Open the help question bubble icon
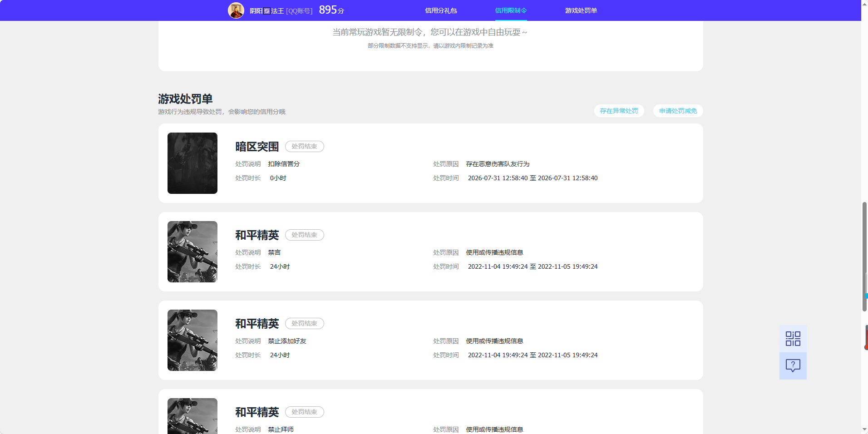Screen dimensions: 868x434 (793, 366)
